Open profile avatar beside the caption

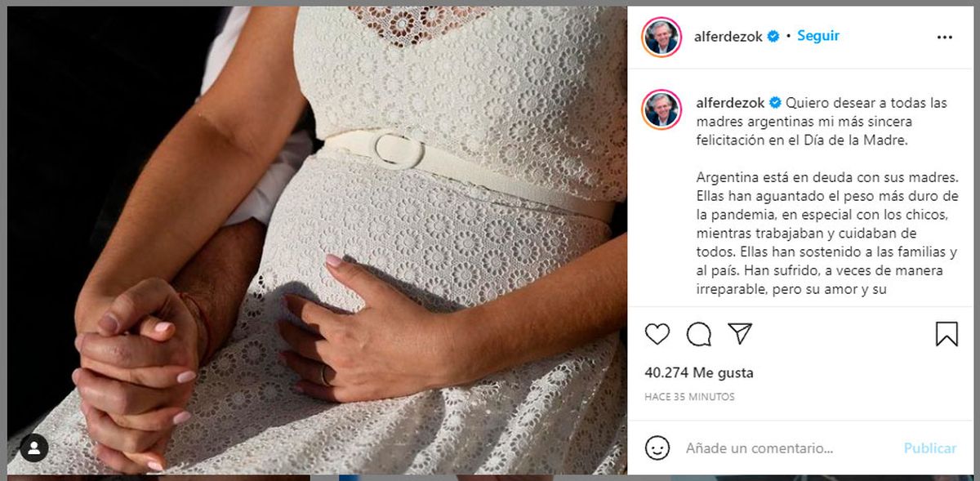[661, 109]
